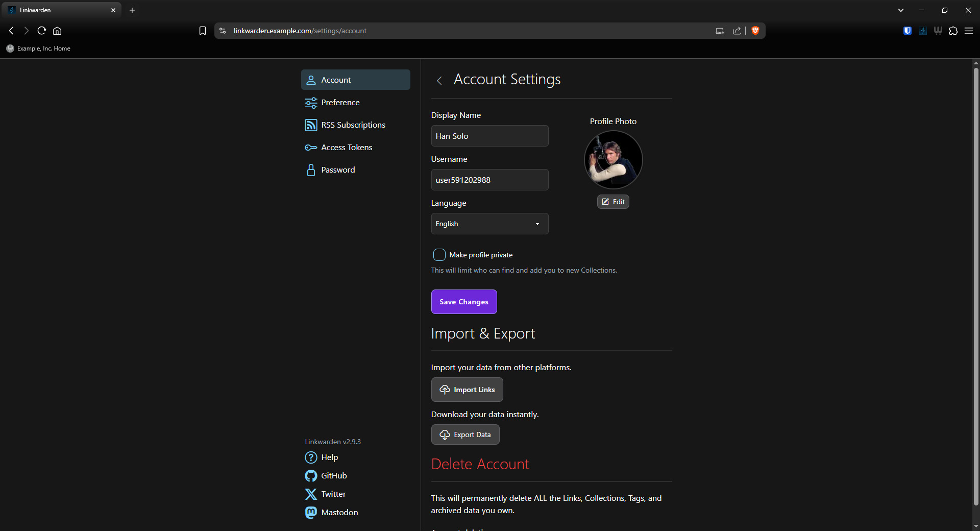Go back using the Account Settings chevron
Screen dimensions: 980x531
pos(439,80)
